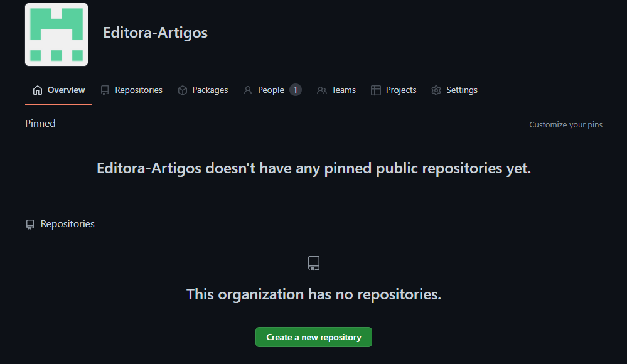Viewport: 627px width, 364px height.
Task: Click 'This organization has no repositories.' text
Action: pyautogui.click(x=314, y=294)
